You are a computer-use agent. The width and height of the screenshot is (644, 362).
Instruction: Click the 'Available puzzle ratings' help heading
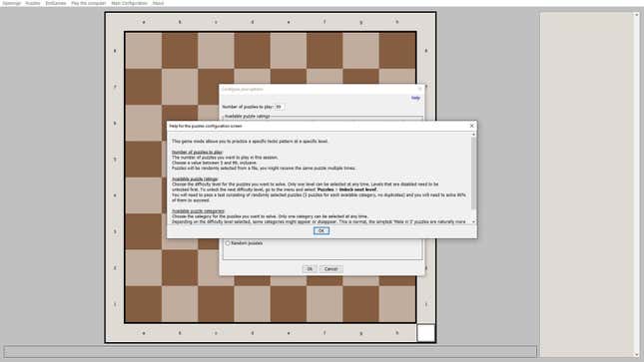pos(195,180)
